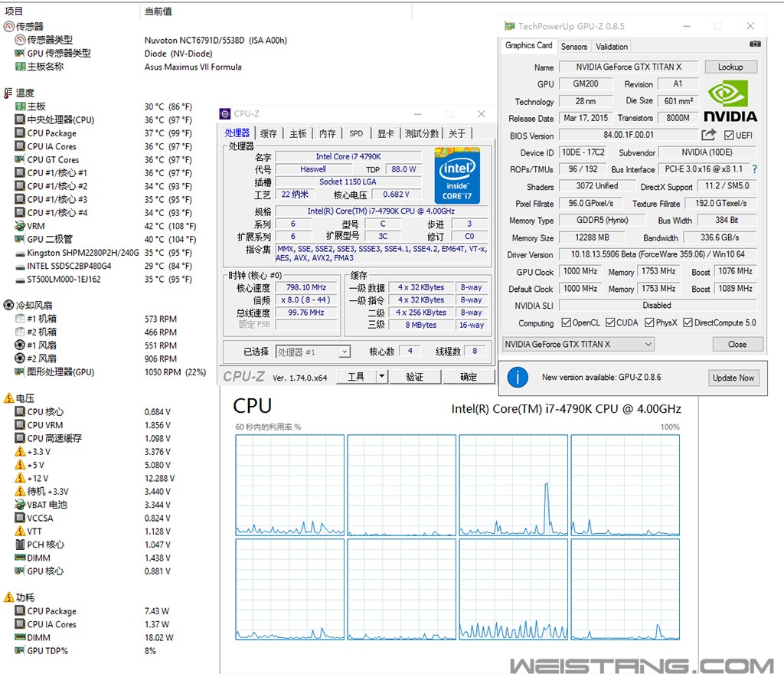Select the 主板名称 row

[x=128, y=67]
